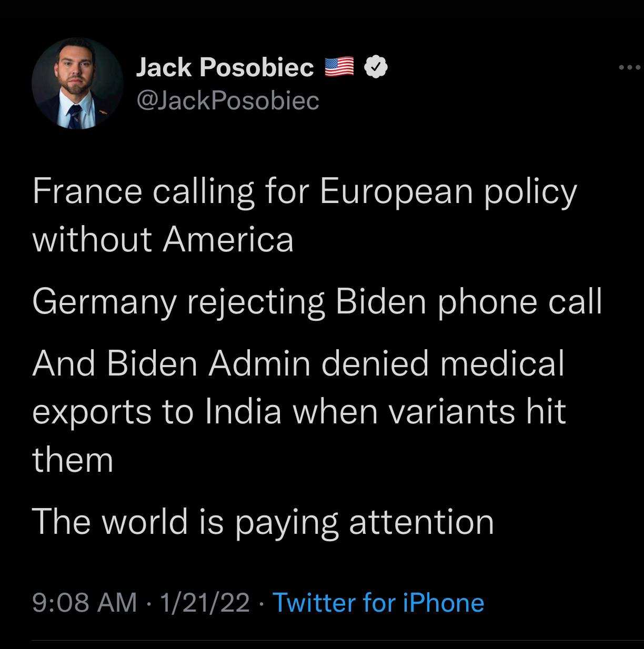Click the verified checkmark badge
Viewport: 644px width, 649px height.
pos(376,67)
